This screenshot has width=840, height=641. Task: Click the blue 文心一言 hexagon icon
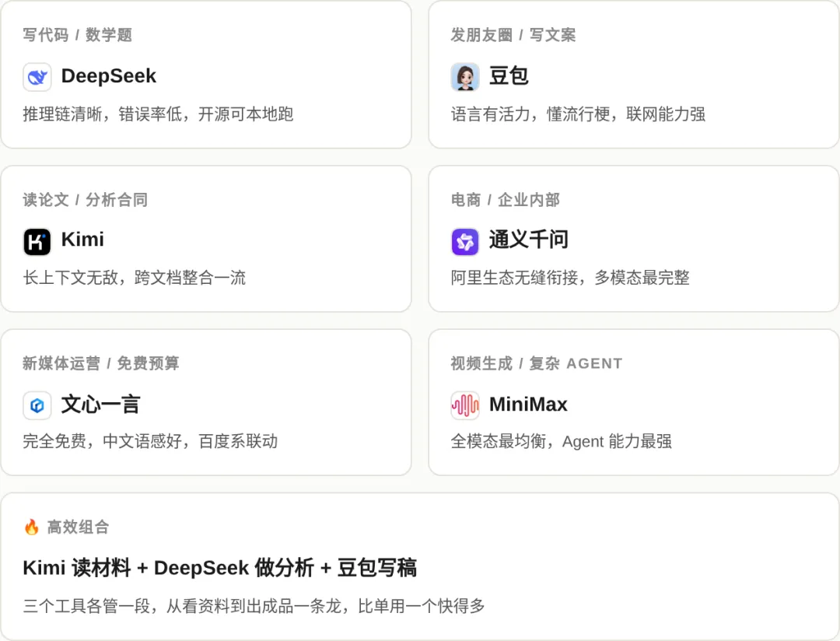(x=37, y=405)
